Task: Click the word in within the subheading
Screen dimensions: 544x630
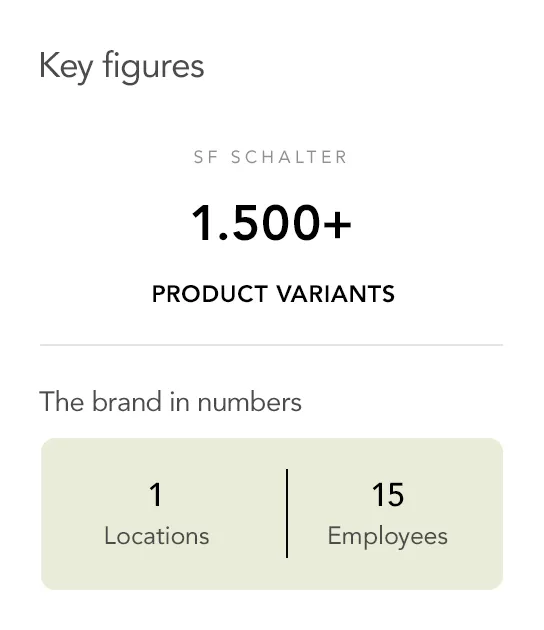Action: click(179, 401)
